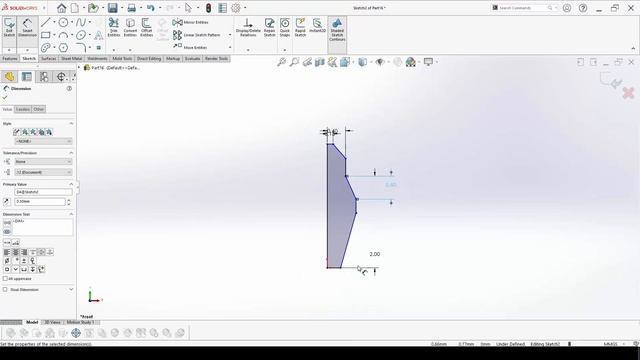This screenshot has width=640, height=360.
Task: Click the Offset Entities tool
Action: coord(147,28)
